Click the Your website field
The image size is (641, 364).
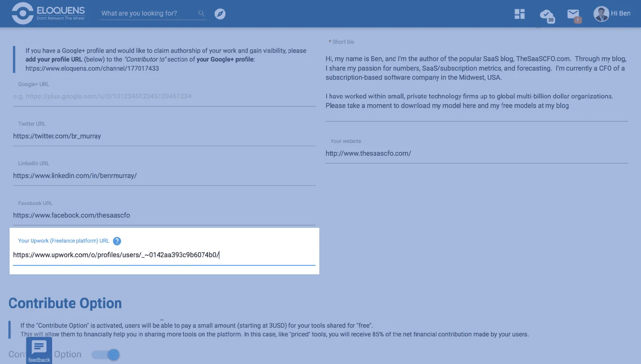coord(477,153)
